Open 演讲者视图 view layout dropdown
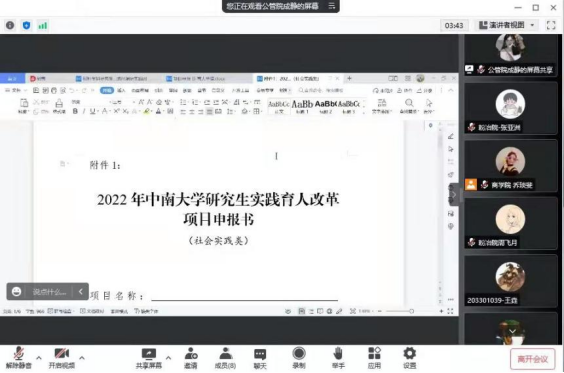The width and height of the screenshot is (564, 373). (507, 25)
